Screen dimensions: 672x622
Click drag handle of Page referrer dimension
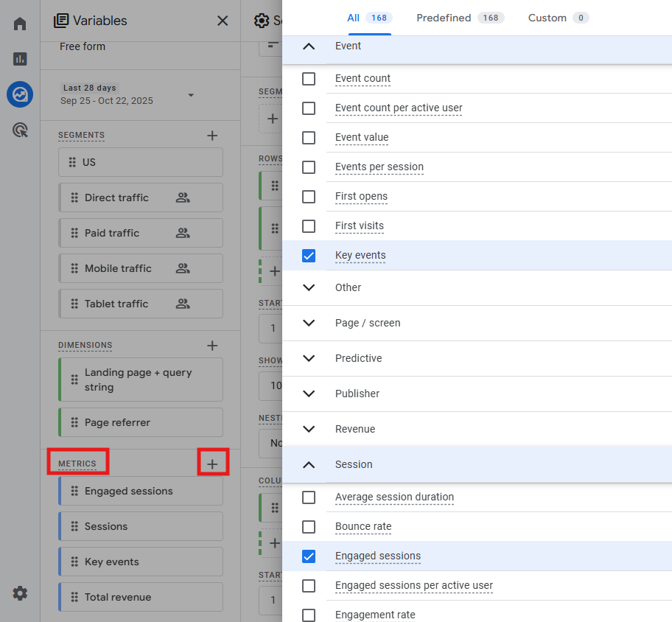tap(74, 422)
